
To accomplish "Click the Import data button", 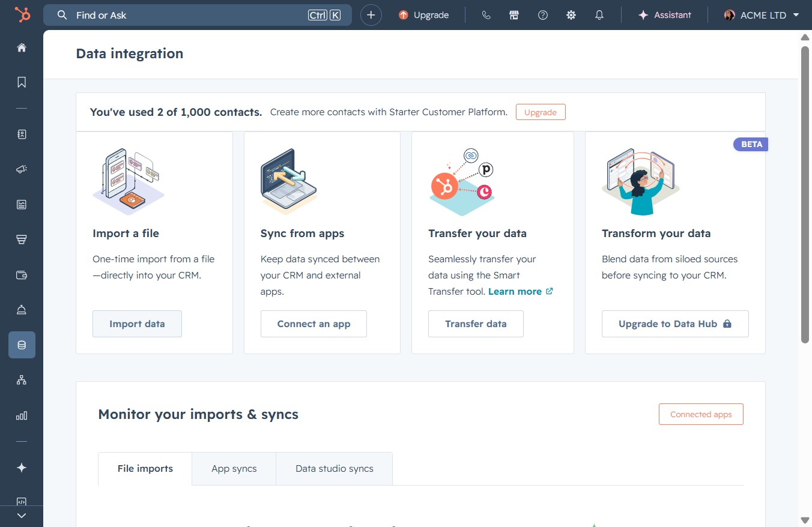I will point(137,324).
